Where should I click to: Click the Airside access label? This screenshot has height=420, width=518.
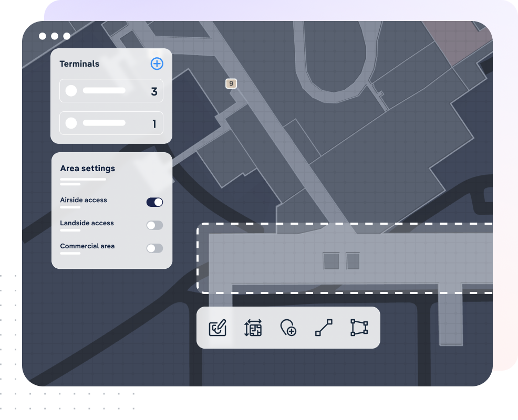(84, 200)
